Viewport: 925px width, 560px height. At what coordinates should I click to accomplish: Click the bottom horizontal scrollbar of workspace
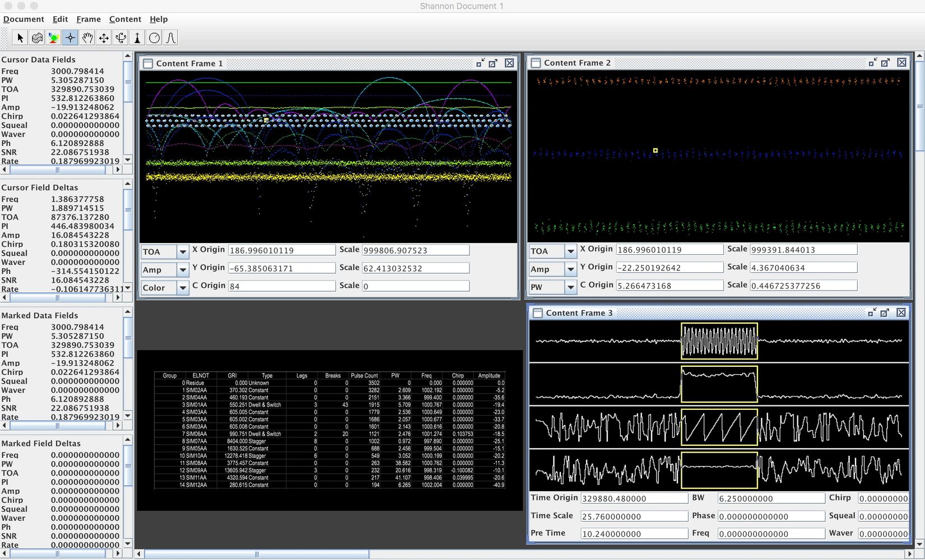coord(257,554)
